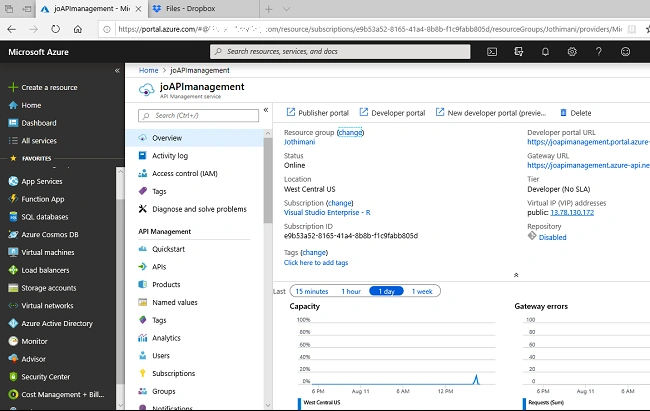Image resolution: width=650 pixels, height=411 pixels.
Task: Collapse the resource menu panel
Action: [266, 110]
